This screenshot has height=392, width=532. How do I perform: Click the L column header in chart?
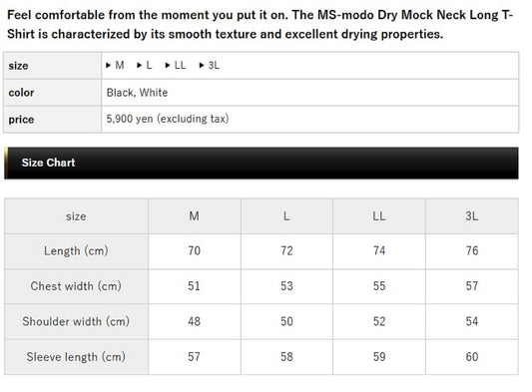[286, 216]
